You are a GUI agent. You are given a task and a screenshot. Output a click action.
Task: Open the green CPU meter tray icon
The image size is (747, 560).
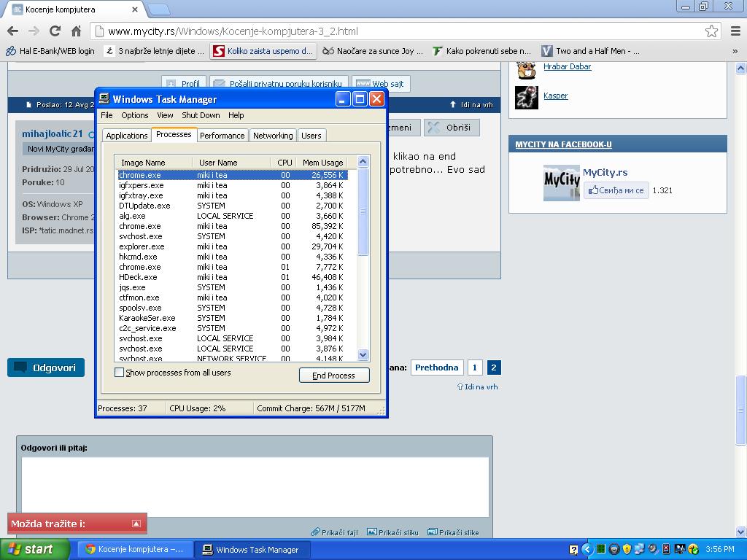point(601,550)
